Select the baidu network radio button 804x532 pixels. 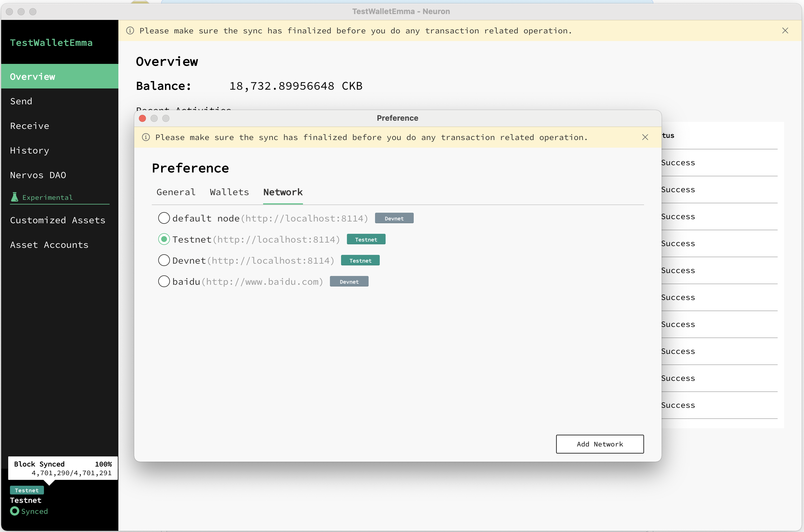[164, 281]
